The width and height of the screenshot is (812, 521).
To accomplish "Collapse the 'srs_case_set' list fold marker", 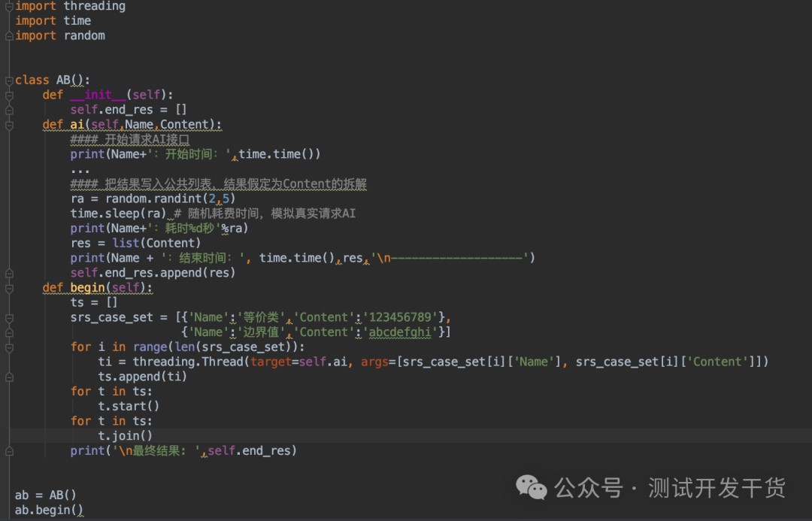I will tap(9, 318).
